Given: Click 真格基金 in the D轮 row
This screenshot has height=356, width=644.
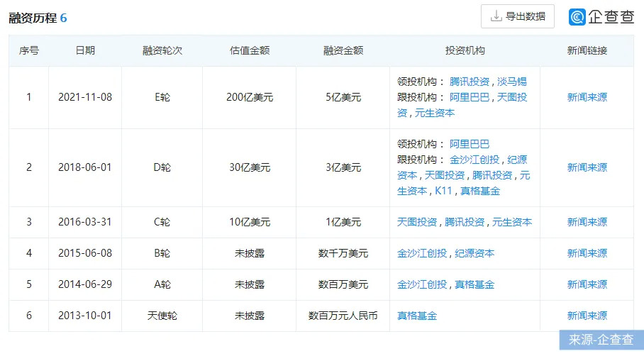Looking at the screenshot, I should point(480,191).
